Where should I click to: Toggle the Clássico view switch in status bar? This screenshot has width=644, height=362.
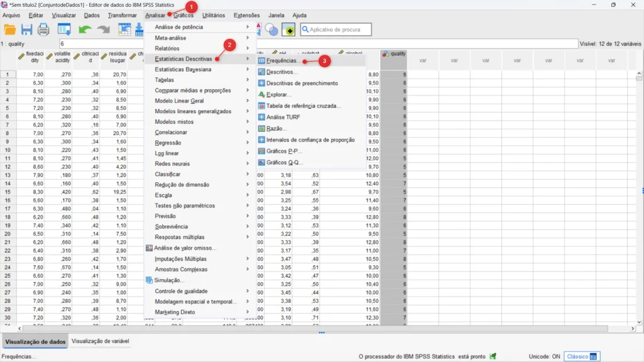(x=582, y=356)
